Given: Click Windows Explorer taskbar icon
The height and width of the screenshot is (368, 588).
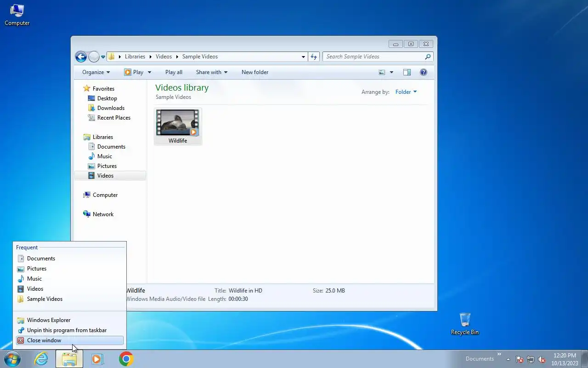Looking at the screenshot, I should click(69, 359).
